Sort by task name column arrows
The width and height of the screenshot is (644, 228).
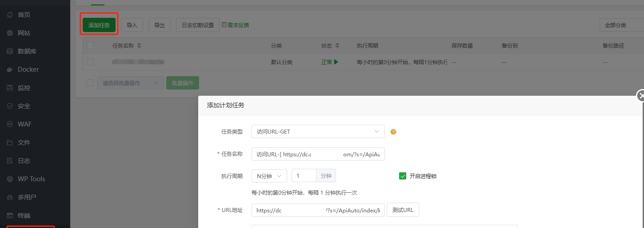[x=139, y=46]
